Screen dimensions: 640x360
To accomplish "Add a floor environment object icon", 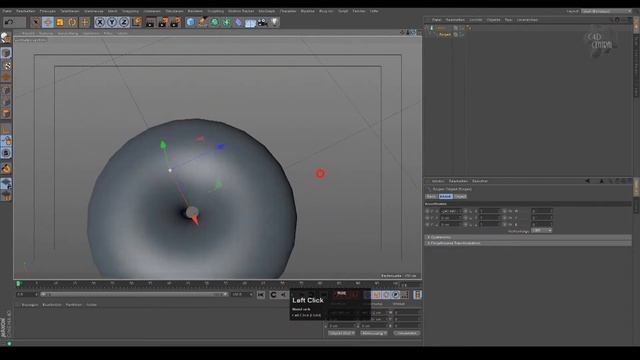I will click(x=250, y=22).
